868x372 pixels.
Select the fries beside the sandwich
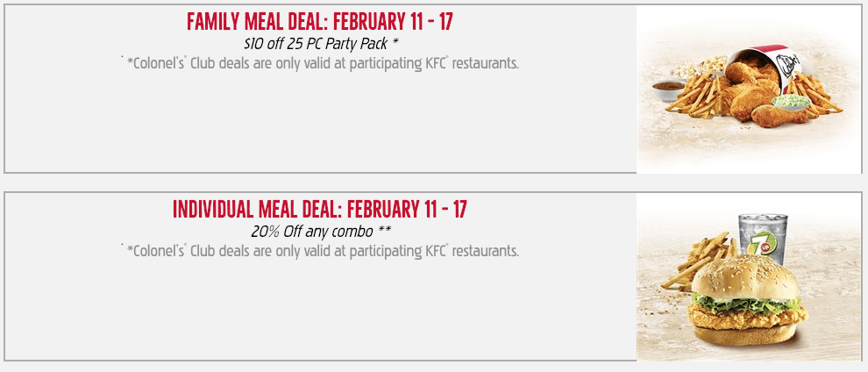pyautogui.click(x=698, y=261)
